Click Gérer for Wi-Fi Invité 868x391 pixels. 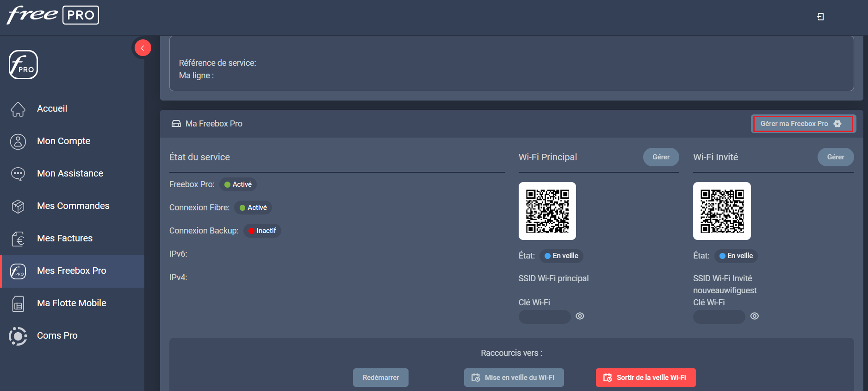pyautogui.click(x=836, y=157)
